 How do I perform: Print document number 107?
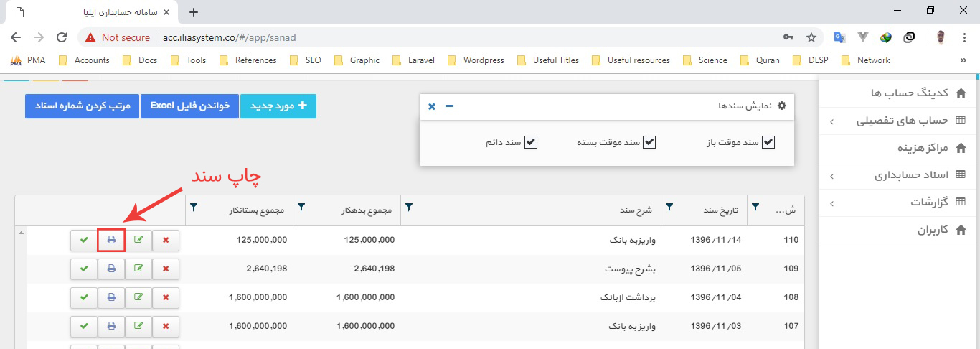pyautogui.click(x=111, y=326)
